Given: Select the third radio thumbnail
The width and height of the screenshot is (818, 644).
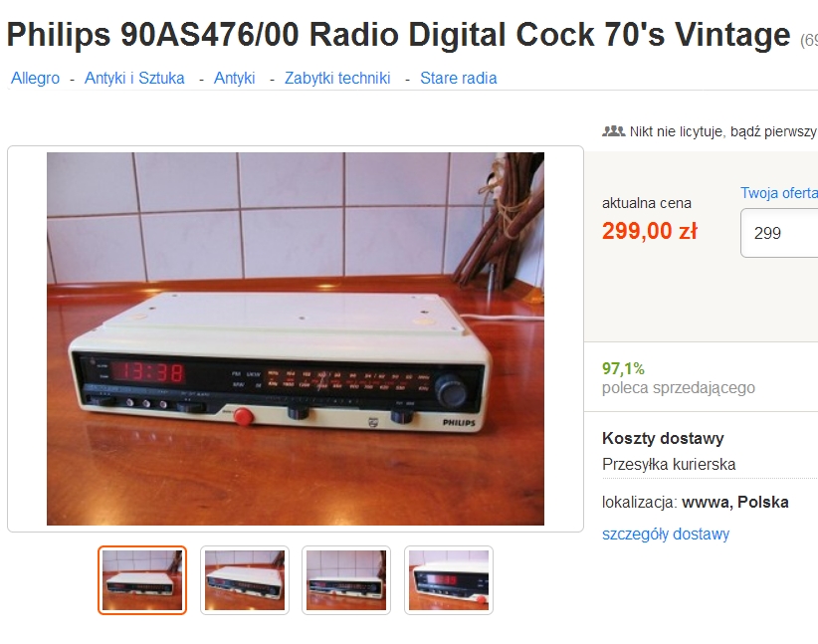Looking at the screenshot, I should pos(346,580).
